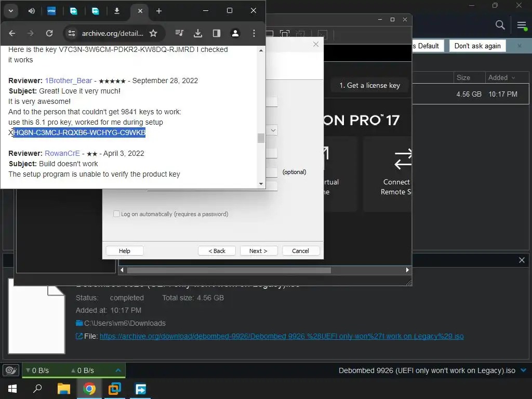Switch to VMware Workstation in taskbar

(x=115, y=389)
